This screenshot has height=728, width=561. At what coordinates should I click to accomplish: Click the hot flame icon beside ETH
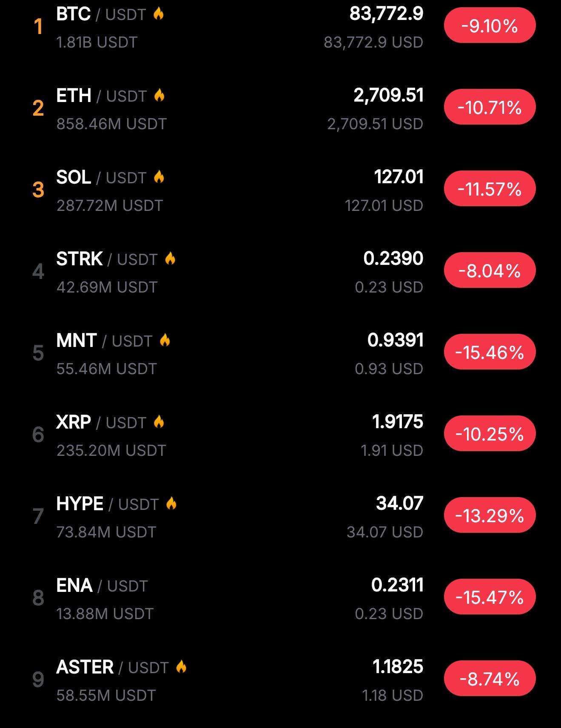tap(159, 95)
